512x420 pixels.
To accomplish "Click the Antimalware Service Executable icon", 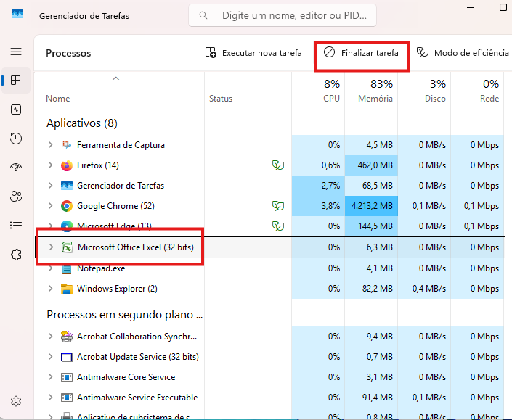I will 67,398.
